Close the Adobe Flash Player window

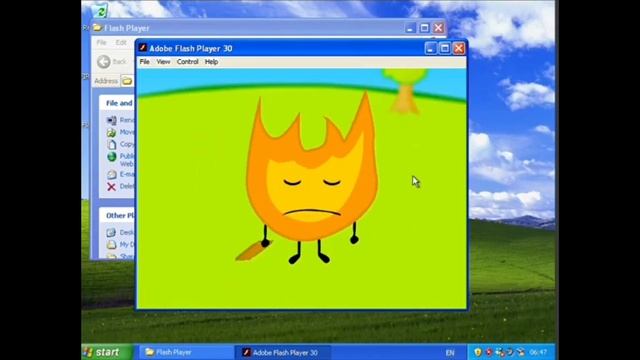coord(459,48)
